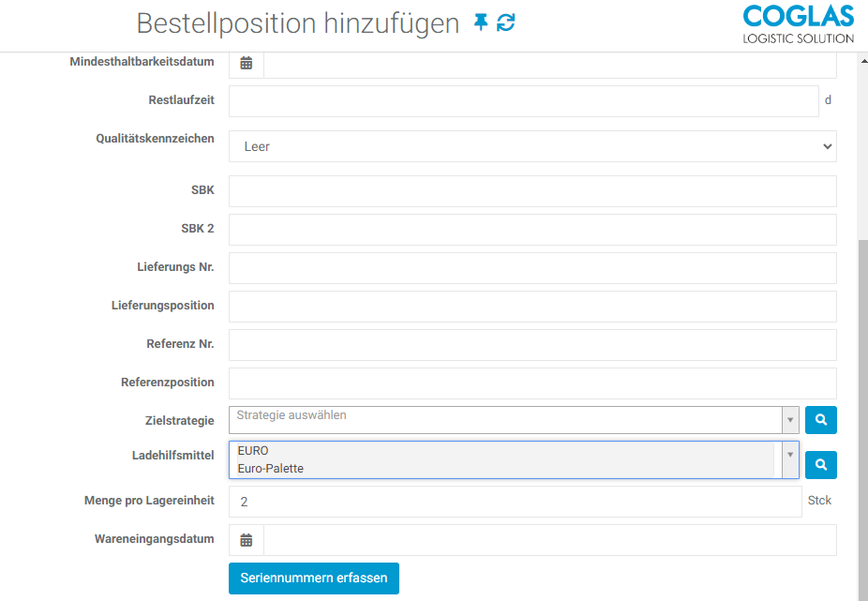The height and width of the screenshot is (601, 868).
Task: Focus the Lieferungsposition text box
Action: click(x=532, y=306)
